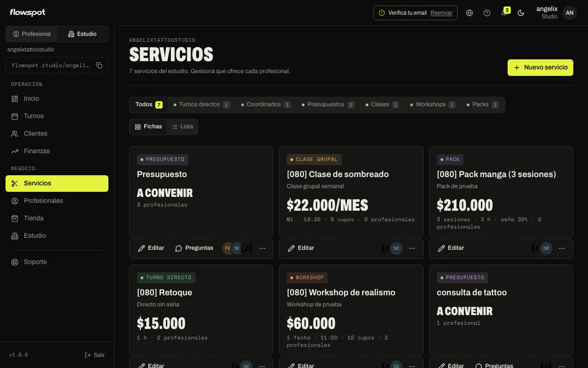This screenshot has width=588, height=368.
Task: Open Turnos in the sidebar
Action: [x=57, y=116]
